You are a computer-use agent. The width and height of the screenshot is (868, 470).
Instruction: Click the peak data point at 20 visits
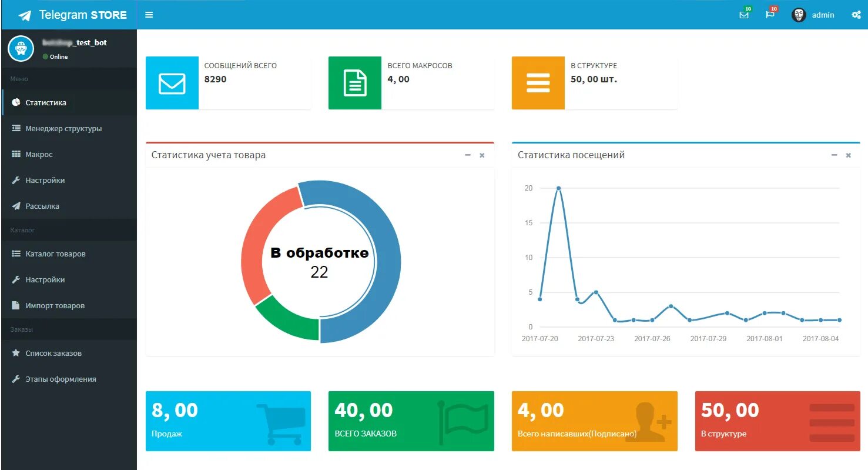(x=558, y=188)
